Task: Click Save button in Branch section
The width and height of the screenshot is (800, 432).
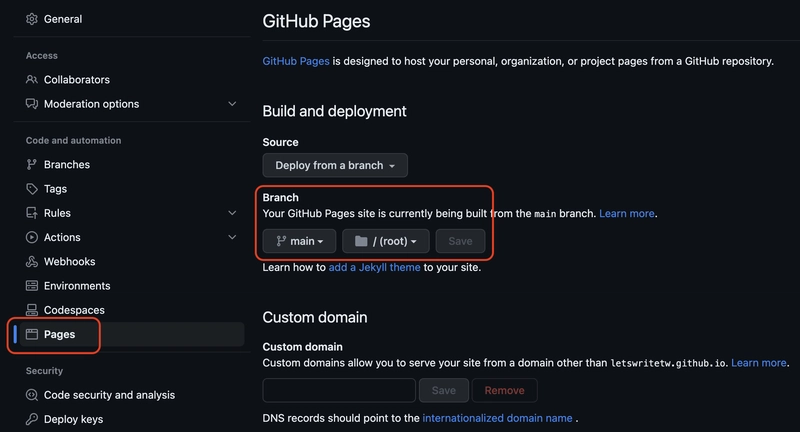Action: tap(460, 241)
